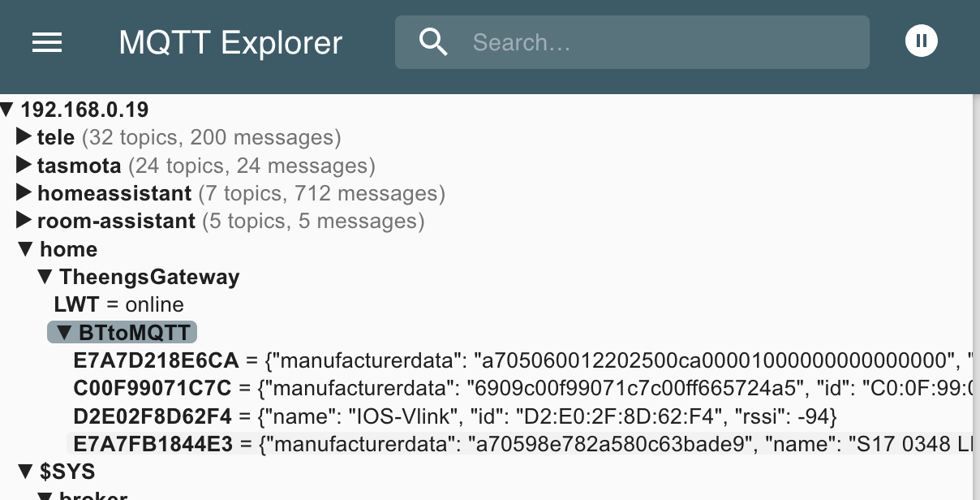Collapse the BTtoMQTT topic triangle
The width and height of the screenshot is (980, 500).
66,333
